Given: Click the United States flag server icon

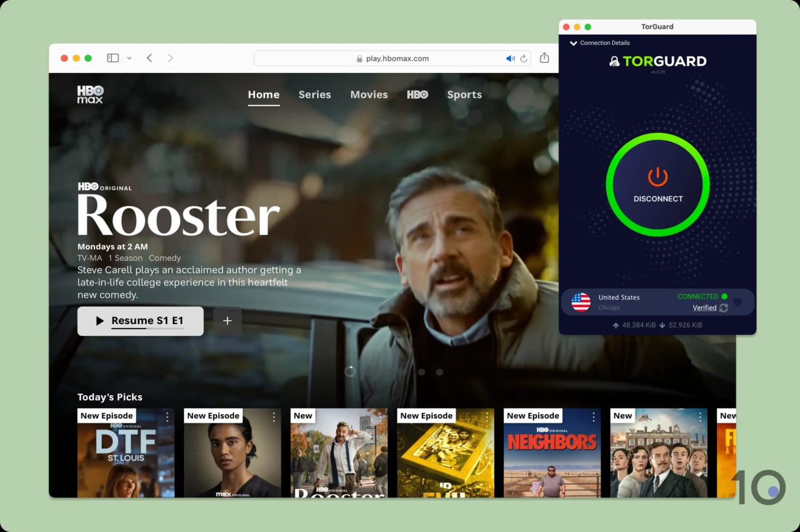Looking at the screenshot, I should click(581, 302).
